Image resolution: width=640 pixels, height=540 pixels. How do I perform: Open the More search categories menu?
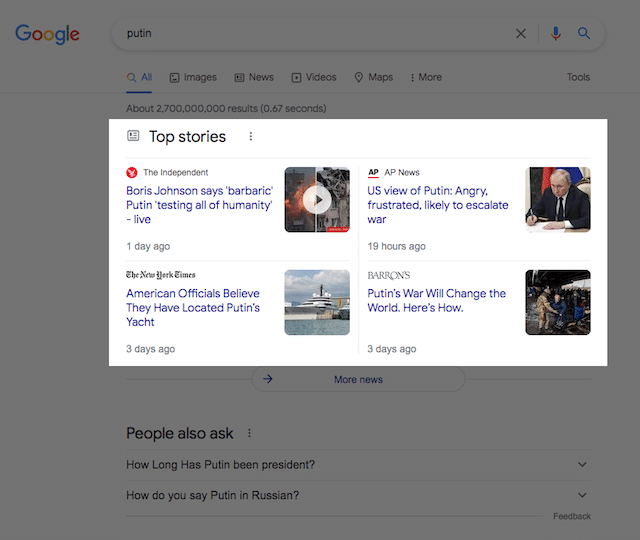(x=426, y=77)
